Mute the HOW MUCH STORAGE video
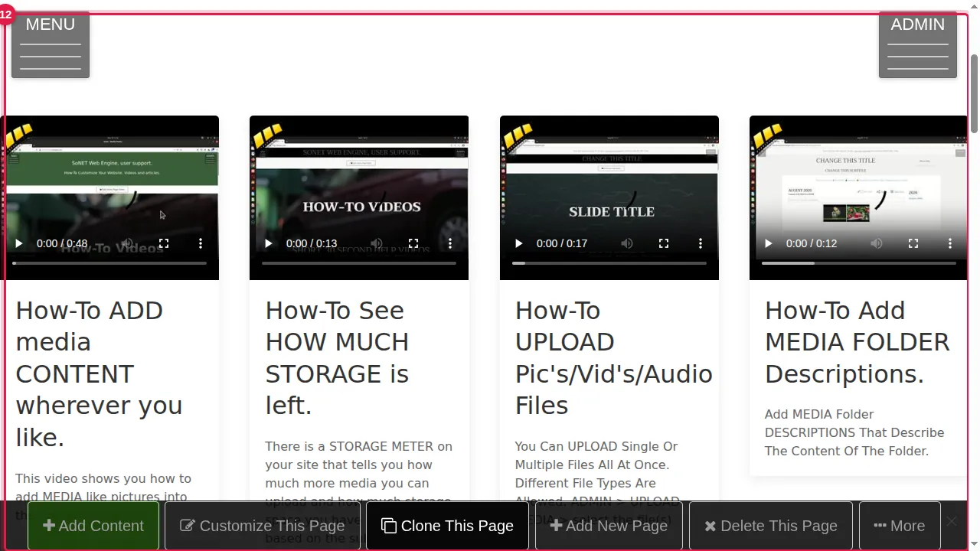Image resolution: width=980 pixels, height=551 pixels. point(377,243)
